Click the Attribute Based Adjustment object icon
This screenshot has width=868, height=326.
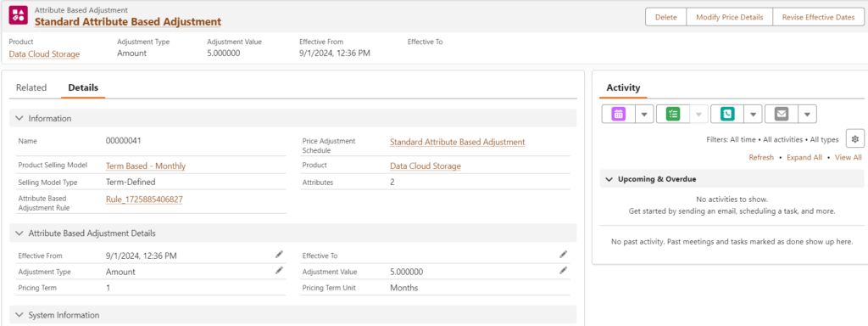[18, 16]
